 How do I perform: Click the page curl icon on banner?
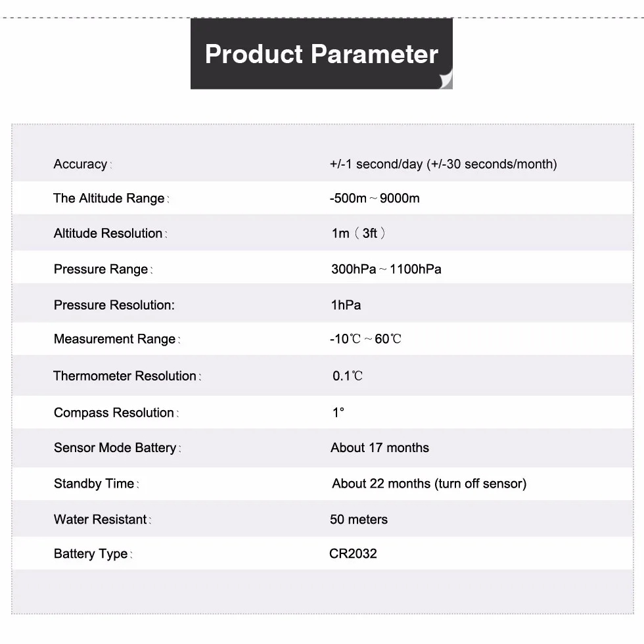pos(446,80)
